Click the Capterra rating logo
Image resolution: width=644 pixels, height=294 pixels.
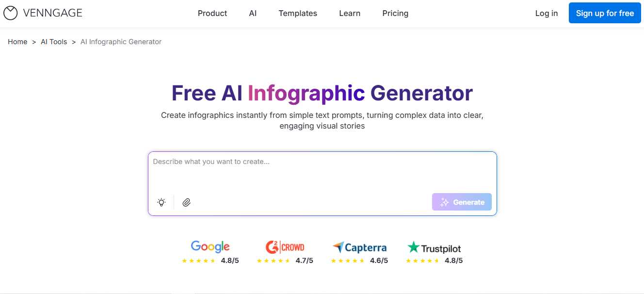tap(359, 247)
